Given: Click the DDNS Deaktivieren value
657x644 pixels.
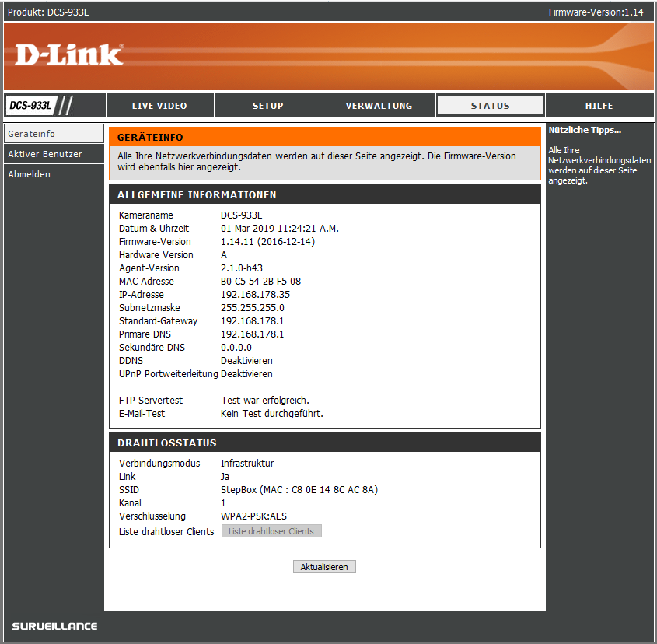Looking at the screenshot, I should click(x=246, y=361).
